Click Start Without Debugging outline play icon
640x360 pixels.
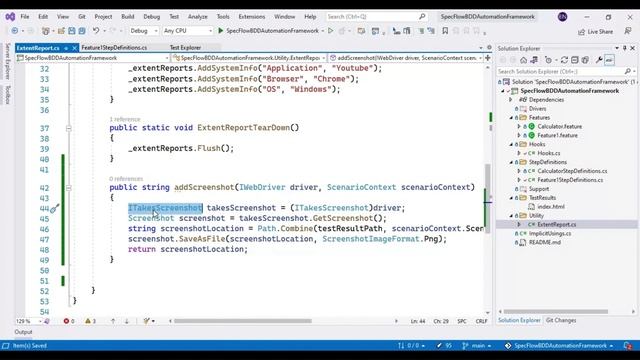(x=331, y=31)
